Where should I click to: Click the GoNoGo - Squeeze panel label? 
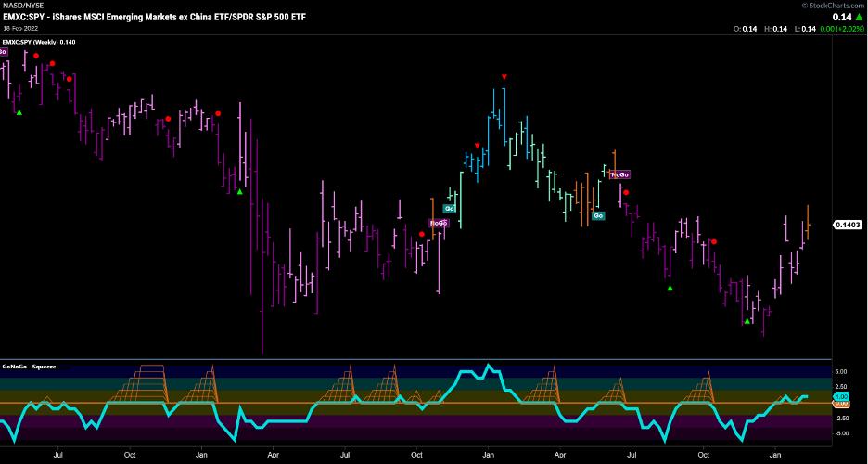pyautogui.click(x=30, y=367)
